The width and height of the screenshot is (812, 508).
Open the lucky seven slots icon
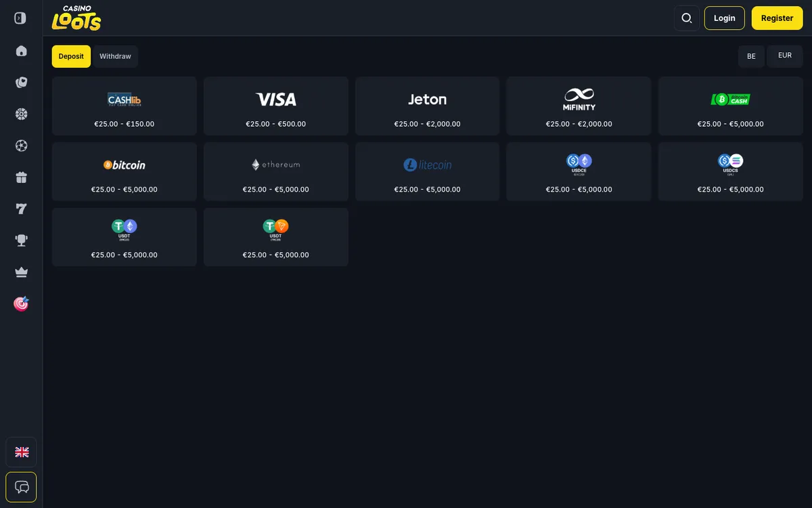[x=21, y=209]
